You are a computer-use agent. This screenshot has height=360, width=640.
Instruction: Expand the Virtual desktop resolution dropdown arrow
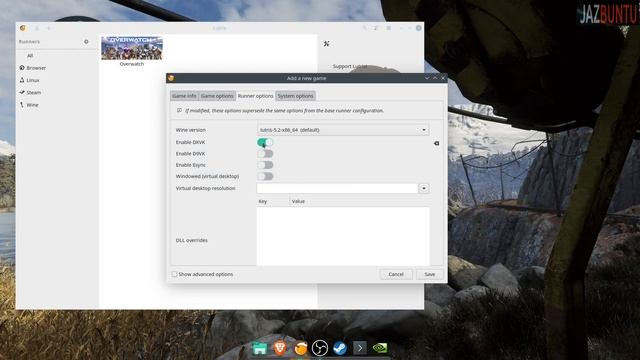tap(424, 188)
